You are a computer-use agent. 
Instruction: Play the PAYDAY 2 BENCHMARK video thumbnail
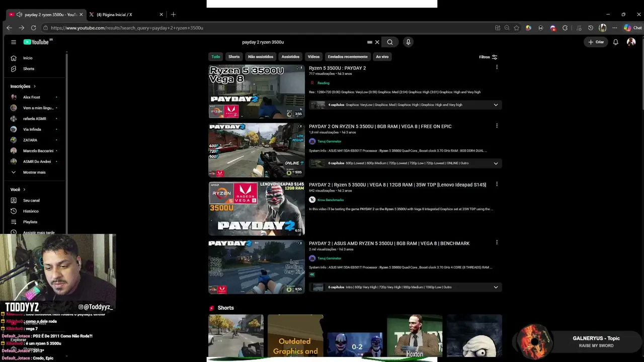pos(257,267)
